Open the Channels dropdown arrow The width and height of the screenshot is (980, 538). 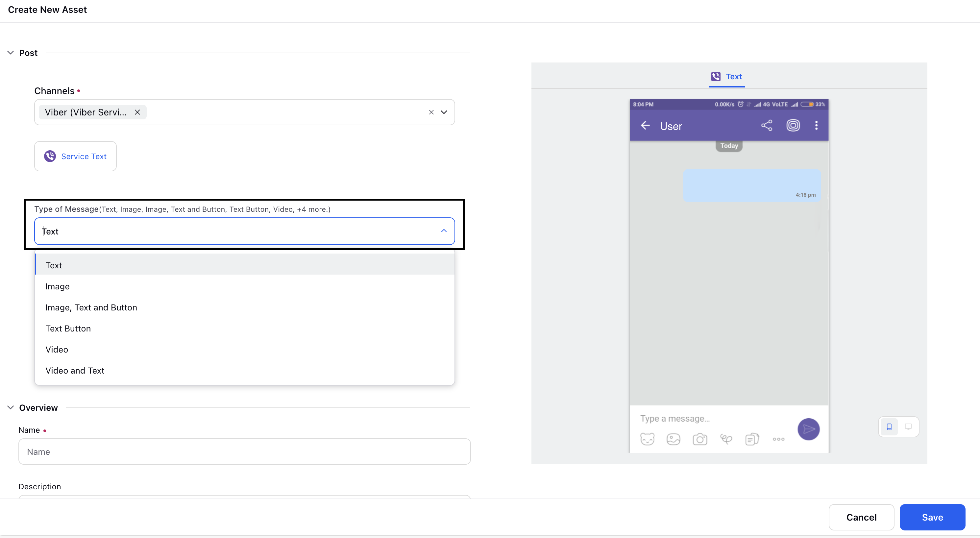[444, 112]
